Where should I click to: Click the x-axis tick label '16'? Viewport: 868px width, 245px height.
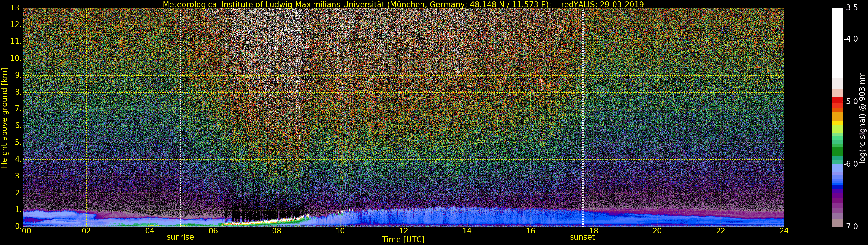pos(530,231)
